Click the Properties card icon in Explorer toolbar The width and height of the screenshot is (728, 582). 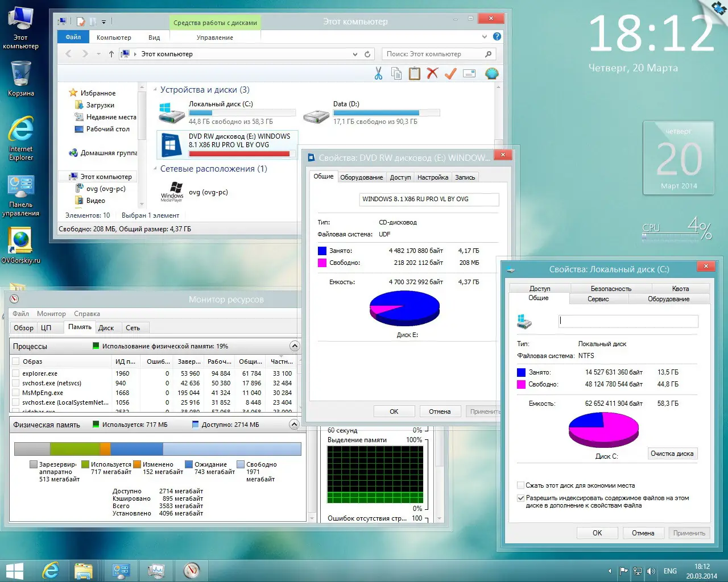pyautogui.click(x=469, y=73)
